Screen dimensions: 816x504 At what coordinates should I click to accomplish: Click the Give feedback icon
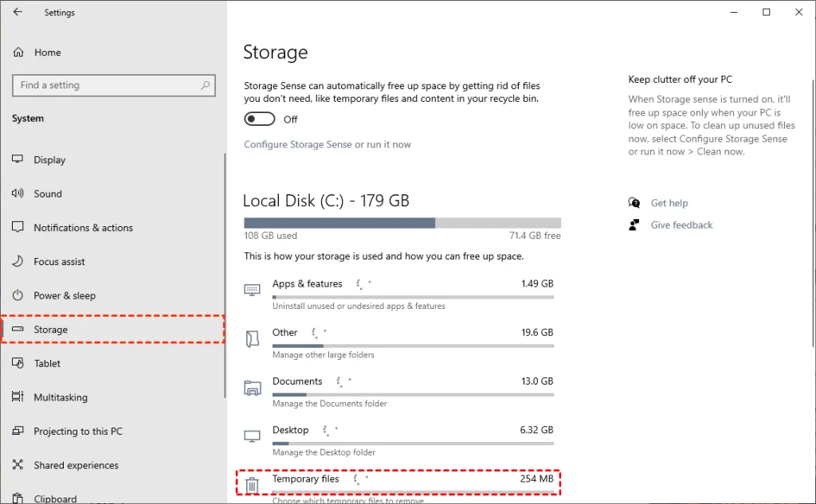634,225
